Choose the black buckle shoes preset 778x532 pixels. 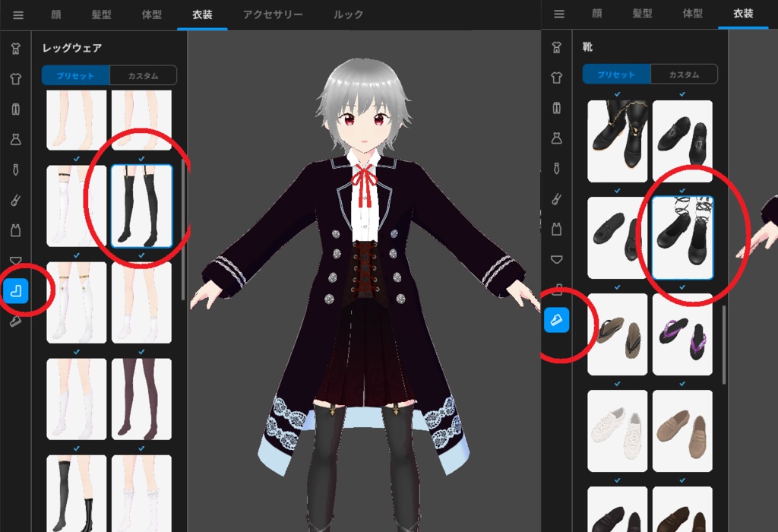(682, 141)
